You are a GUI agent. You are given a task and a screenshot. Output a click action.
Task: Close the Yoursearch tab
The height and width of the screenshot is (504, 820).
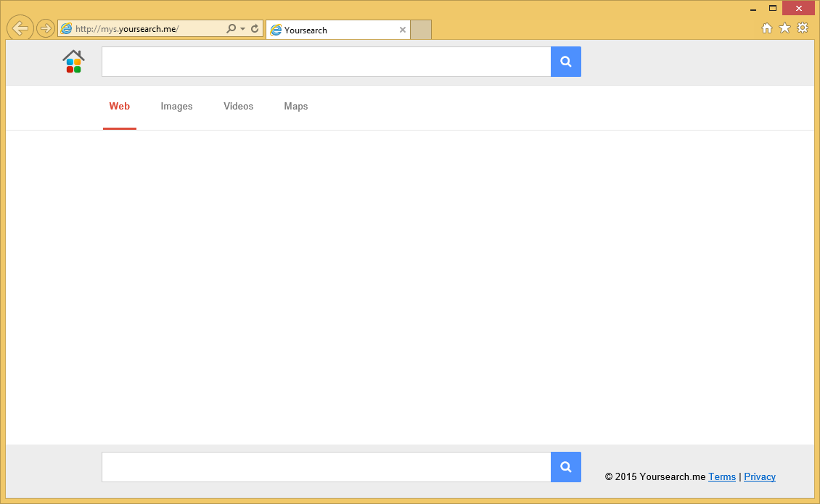tap(403, 30)
